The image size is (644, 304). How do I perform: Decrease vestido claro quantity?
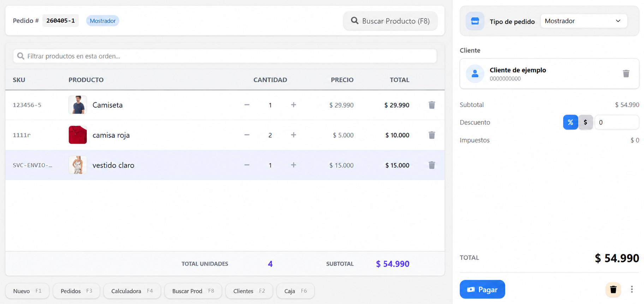247,165
